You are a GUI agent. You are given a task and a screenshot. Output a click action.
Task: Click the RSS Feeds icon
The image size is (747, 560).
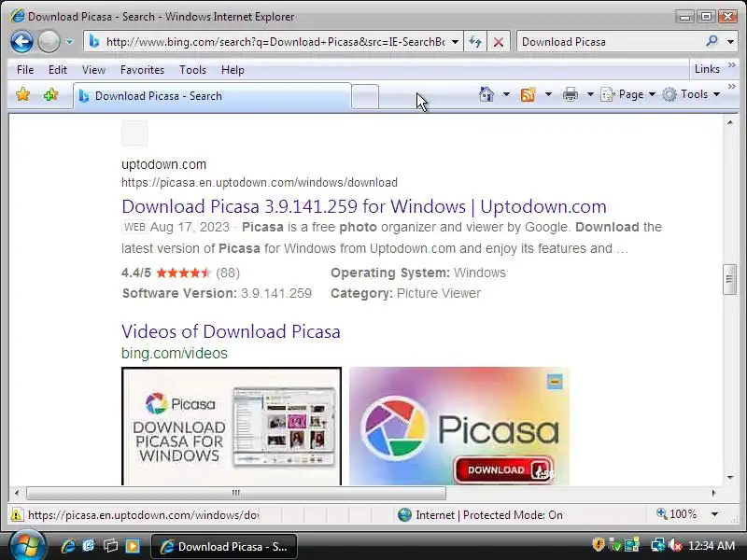point(528,94)
